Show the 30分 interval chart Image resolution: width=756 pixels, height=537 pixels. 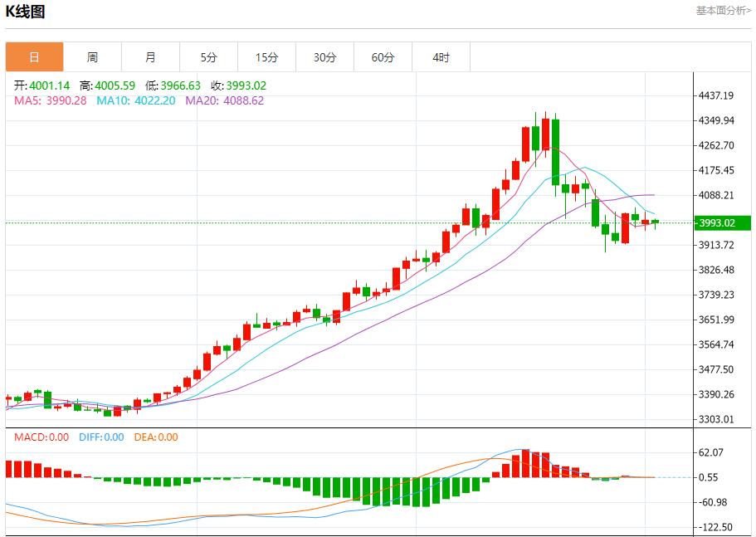coord(324,57)
